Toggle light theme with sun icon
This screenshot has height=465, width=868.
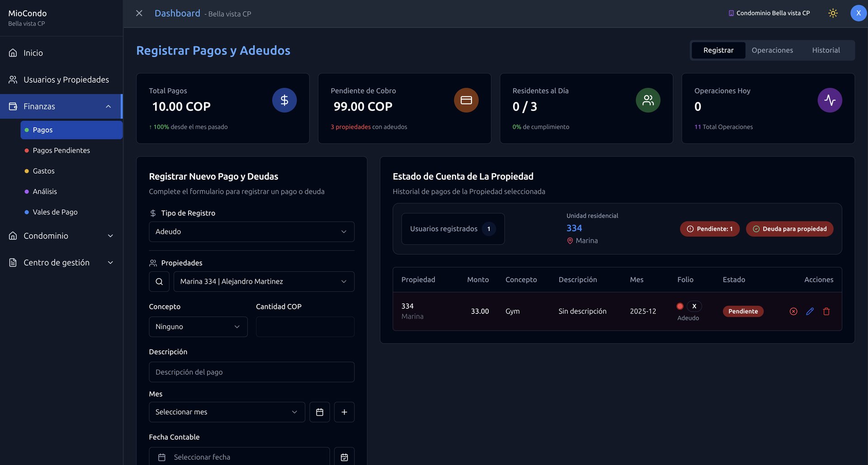pyautogui.click(x=833, y=13)
